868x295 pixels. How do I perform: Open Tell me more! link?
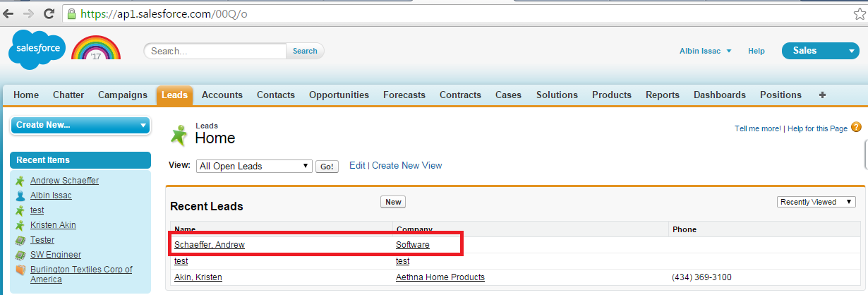tap(758, 128)
